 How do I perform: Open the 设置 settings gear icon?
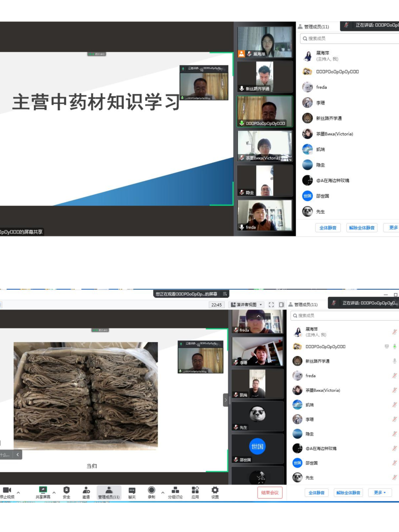point(215,491)
